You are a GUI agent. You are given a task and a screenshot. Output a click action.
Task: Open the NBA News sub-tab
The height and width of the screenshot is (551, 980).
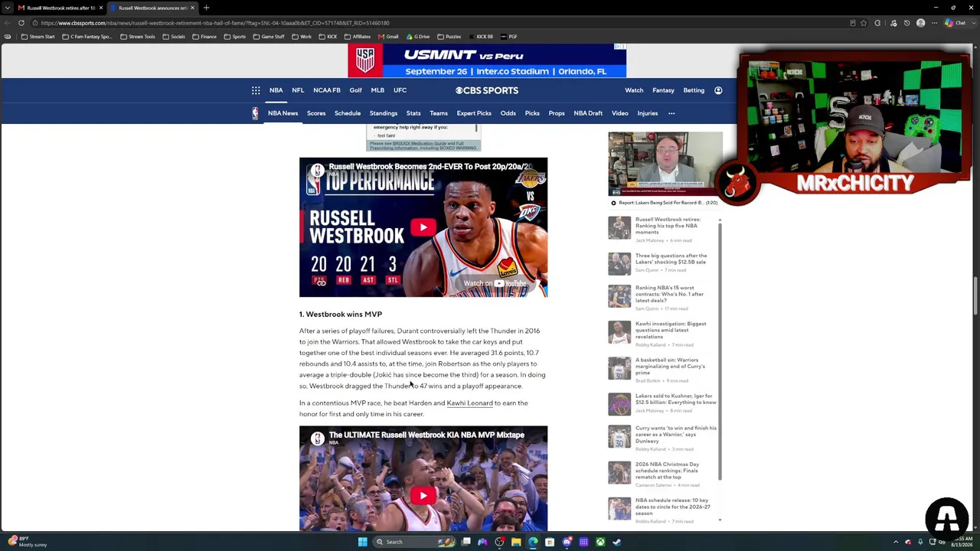pyautogui.click(x=283, y=113)
